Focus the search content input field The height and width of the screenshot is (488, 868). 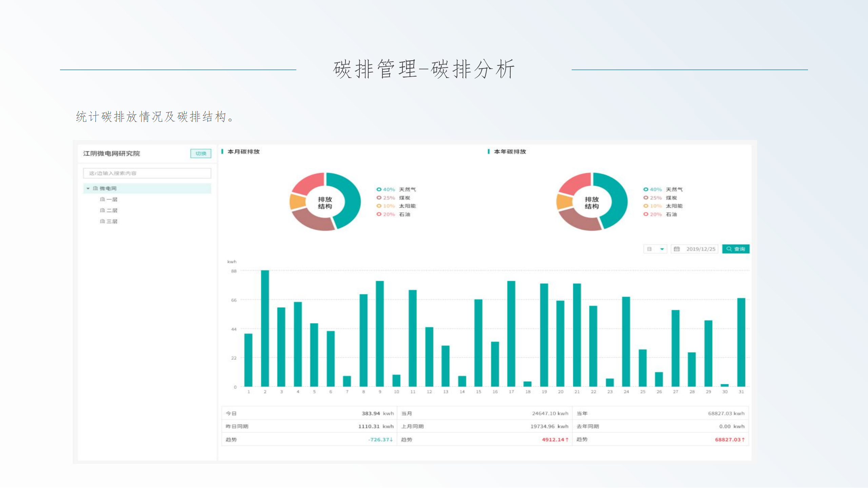[x=147, y=173]
